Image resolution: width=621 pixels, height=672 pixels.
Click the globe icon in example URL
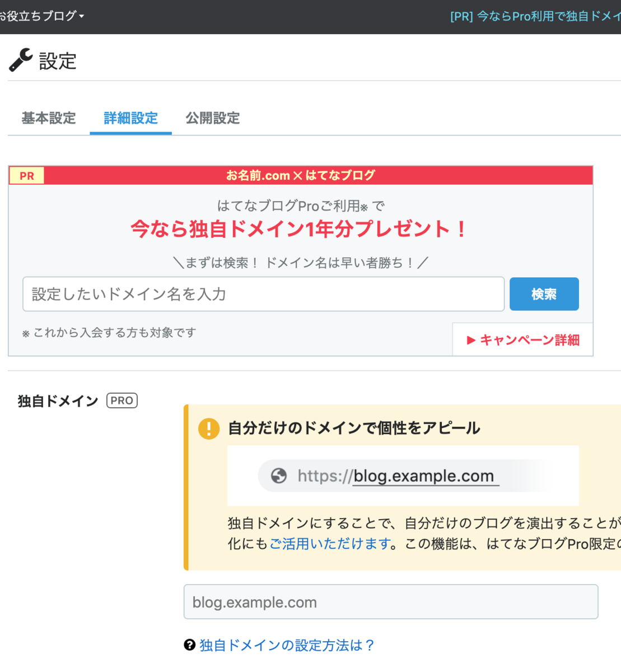[x=279, y=476]
